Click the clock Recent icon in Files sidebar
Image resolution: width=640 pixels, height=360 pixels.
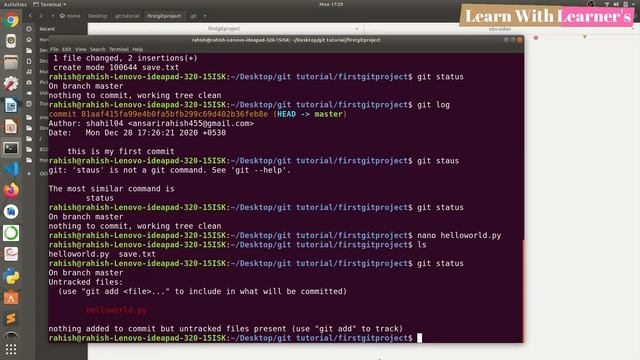click(29, 29)
